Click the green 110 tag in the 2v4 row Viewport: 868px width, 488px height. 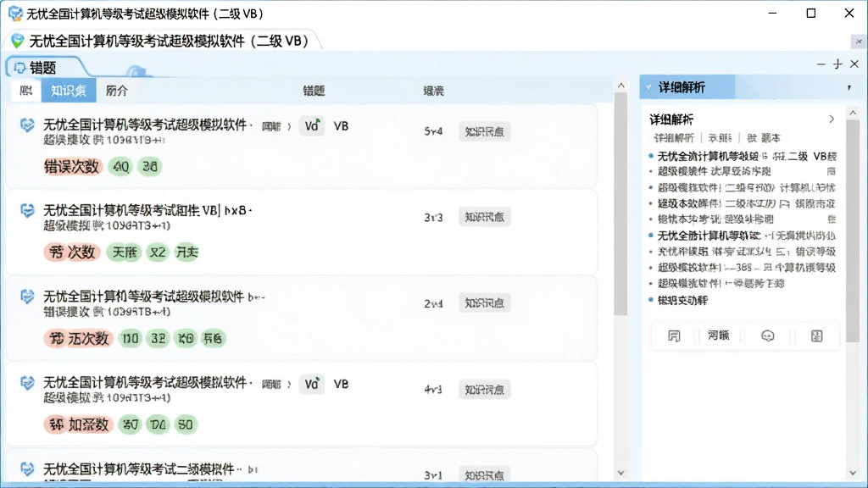click(130, 338)
